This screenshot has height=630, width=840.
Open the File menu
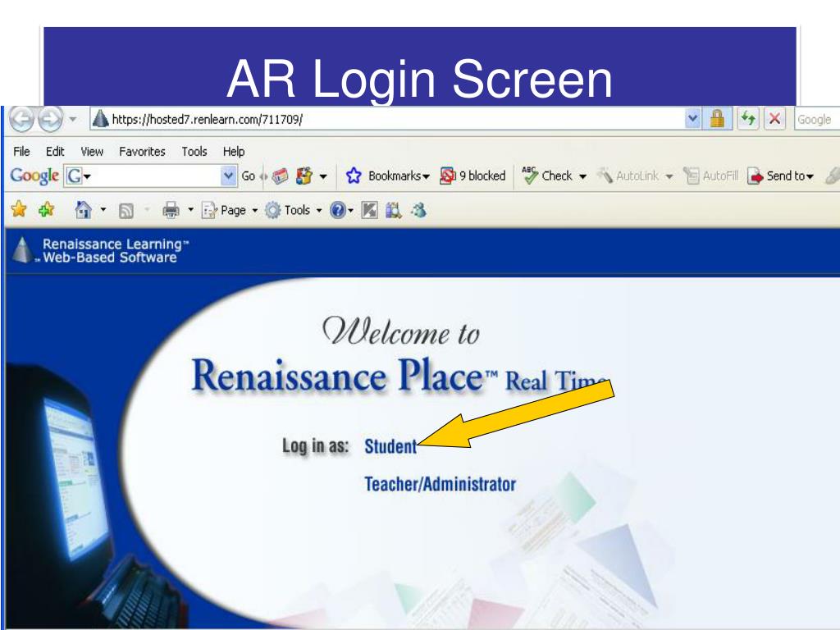pyautogui.click(x=21, y=151)
